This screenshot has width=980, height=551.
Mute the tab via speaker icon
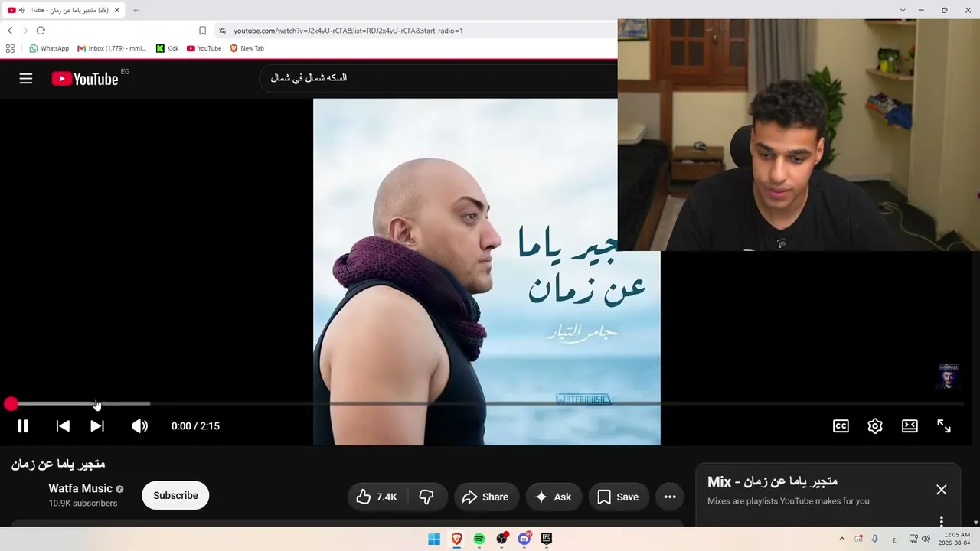(x=21, y=10)
